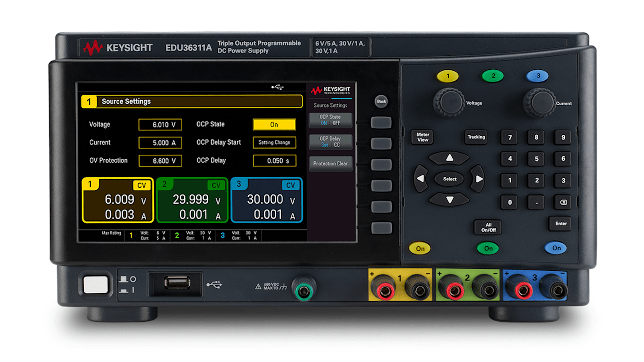This screenshot has height=362, width=644.
Task: Click the highlighted OCP State On field
Action: click(x=274, y=124)
